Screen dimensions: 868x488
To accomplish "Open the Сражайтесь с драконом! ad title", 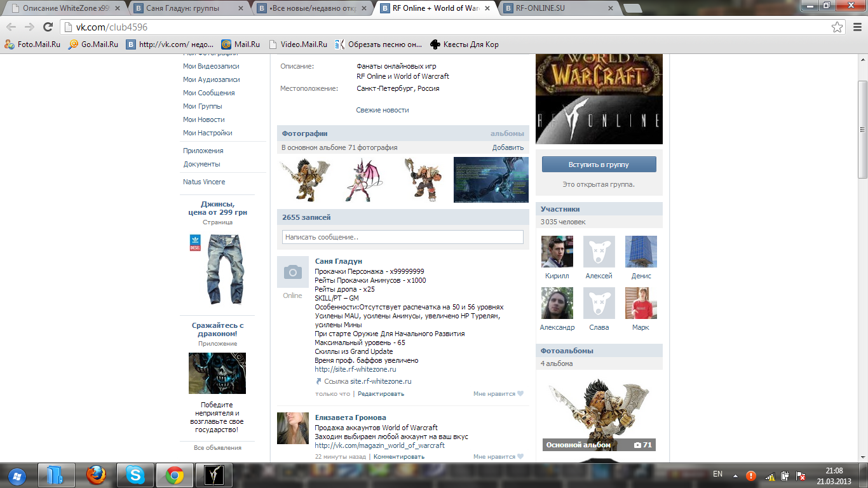I will pyautogui.click(x=217, y=329).
